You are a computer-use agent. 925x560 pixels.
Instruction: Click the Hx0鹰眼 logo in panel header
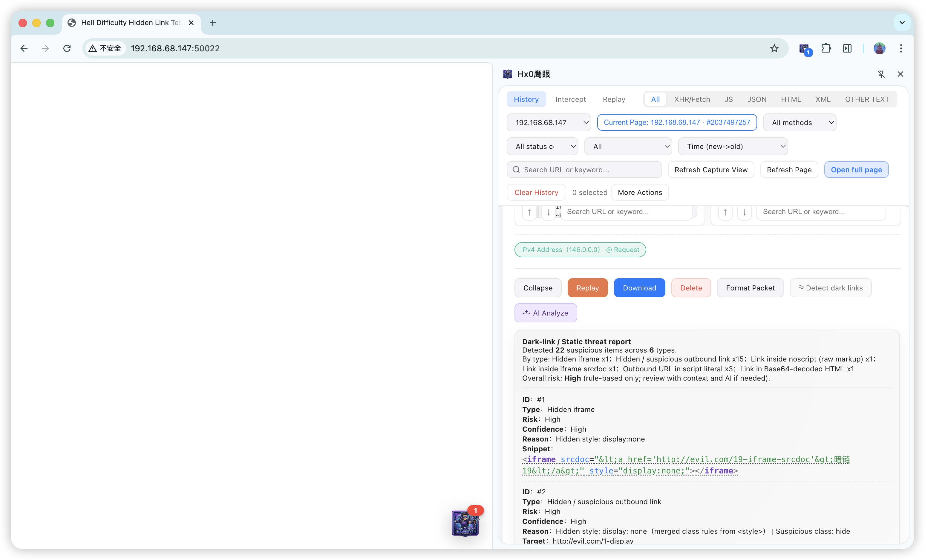[x=508, y=74]
